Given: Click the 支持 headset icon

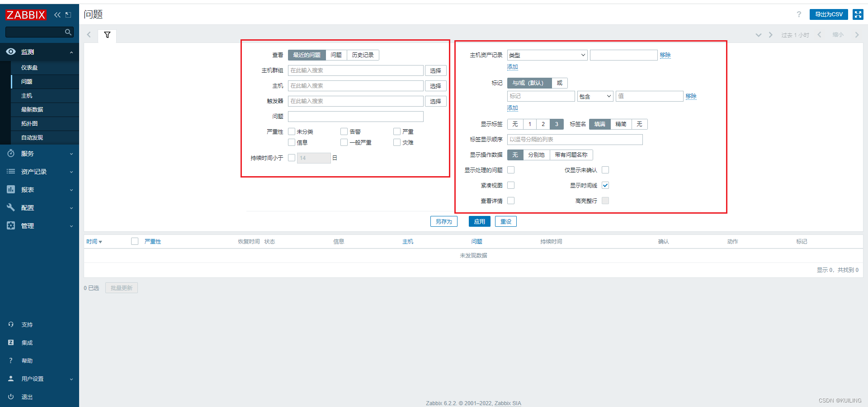Looking at the screenshot, I should point(11,324).
